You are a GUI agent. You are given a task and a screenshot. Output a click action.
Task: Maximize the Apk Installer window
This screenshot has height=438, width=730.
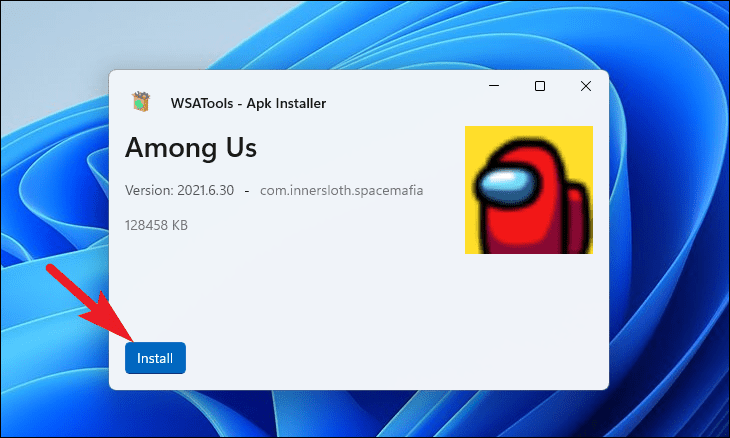pyautogui.click(x=540, y=86)
